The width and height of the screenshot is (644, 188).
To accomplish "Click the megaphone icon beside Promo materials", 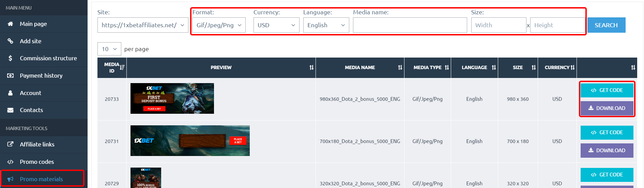I will coord(10,179).
